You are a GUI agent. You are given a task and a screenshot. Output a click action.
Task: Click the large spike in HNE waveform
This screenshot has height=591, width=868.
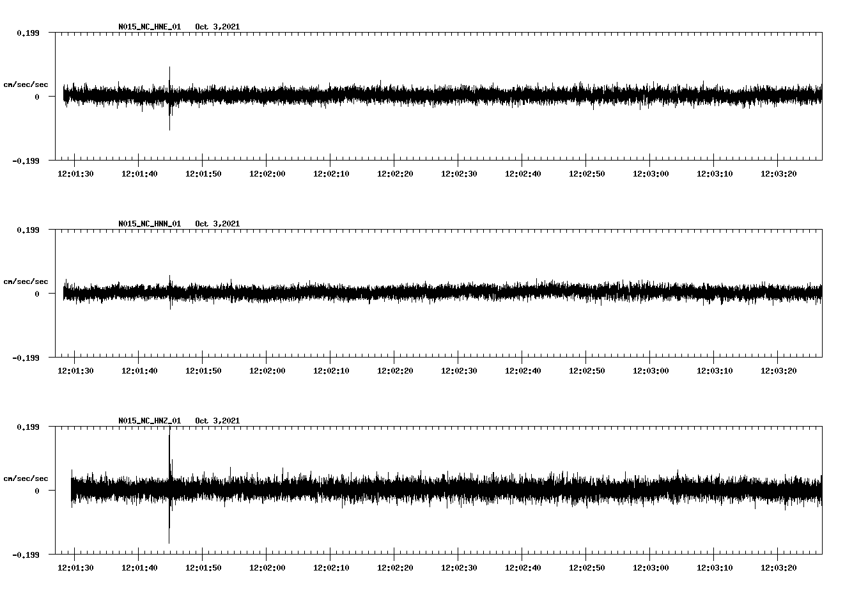click(x=169, y=98)
